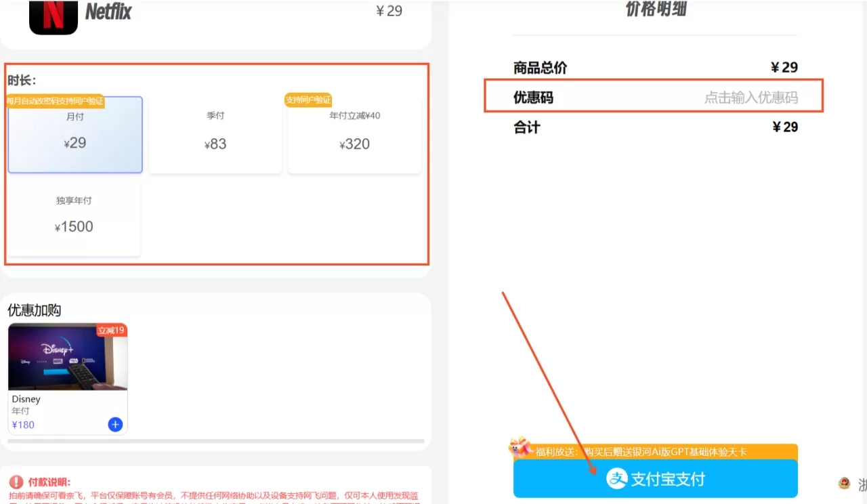Click the 付款说明 warning icon
This screenshot has width=867, height=504.
(x=16, y=482)
